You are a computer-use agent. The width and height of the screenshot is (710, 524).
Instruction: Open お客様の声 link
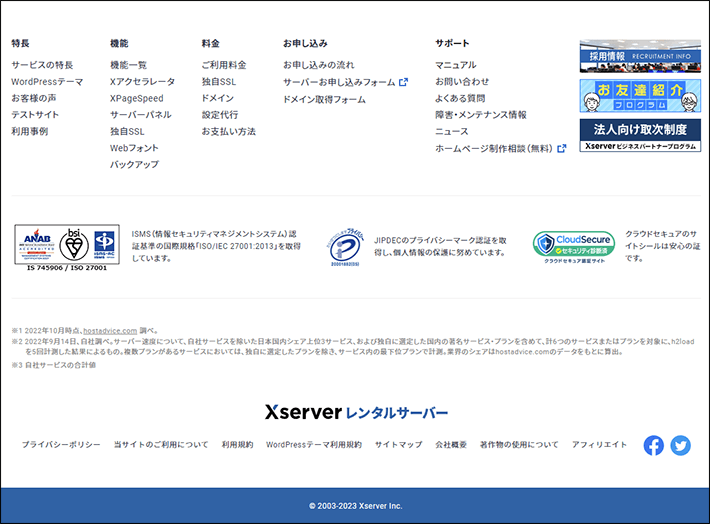click(34, 98)
